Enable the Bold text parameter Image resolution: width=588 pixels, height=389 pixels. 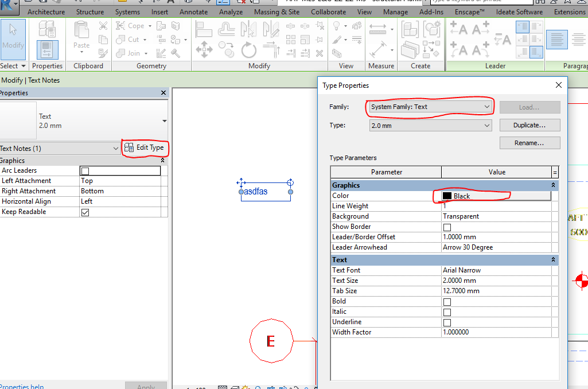click(447, 301)
